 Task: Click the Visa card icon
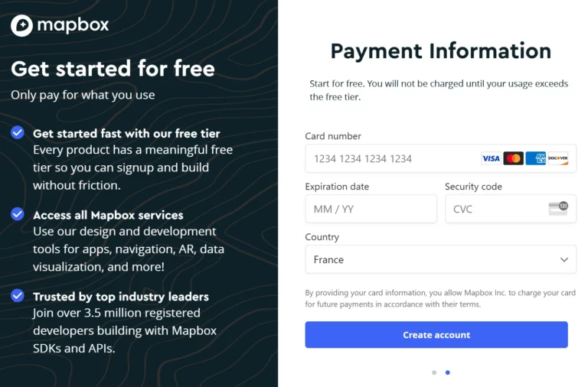click(491, 158)
